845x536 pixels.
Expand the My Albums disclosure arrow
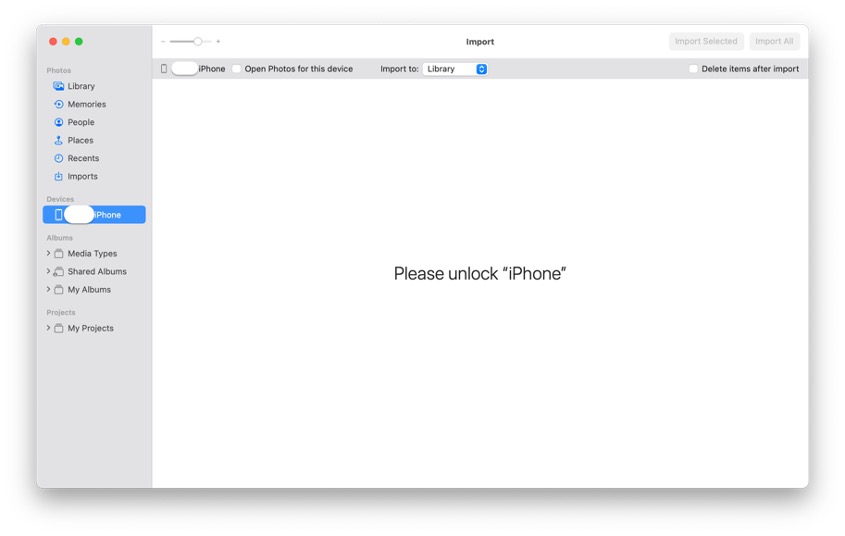[x=48, y=290]
